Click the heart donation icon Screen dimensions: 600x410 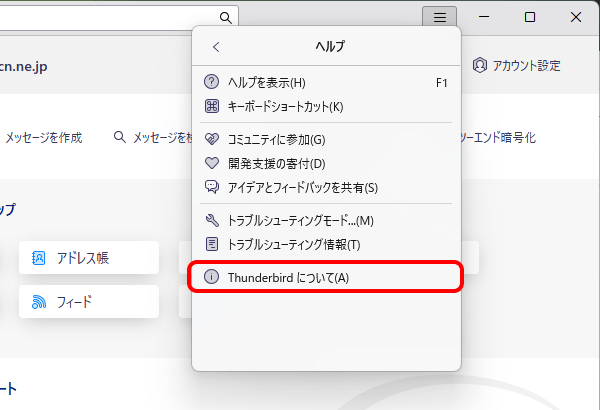[x=211, y=163]
